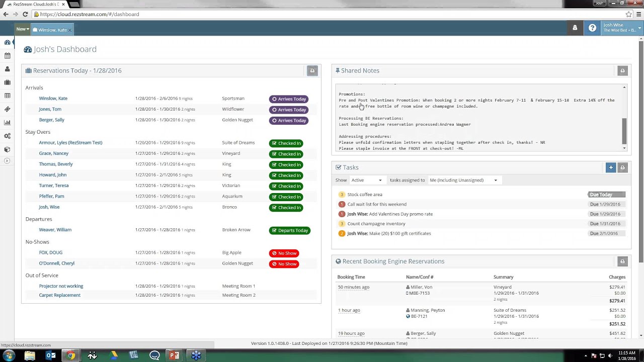Screen dimensions: 644x362
Task: Open FOX, DOUG no-show reservation
Action: (x=50, y=253)
